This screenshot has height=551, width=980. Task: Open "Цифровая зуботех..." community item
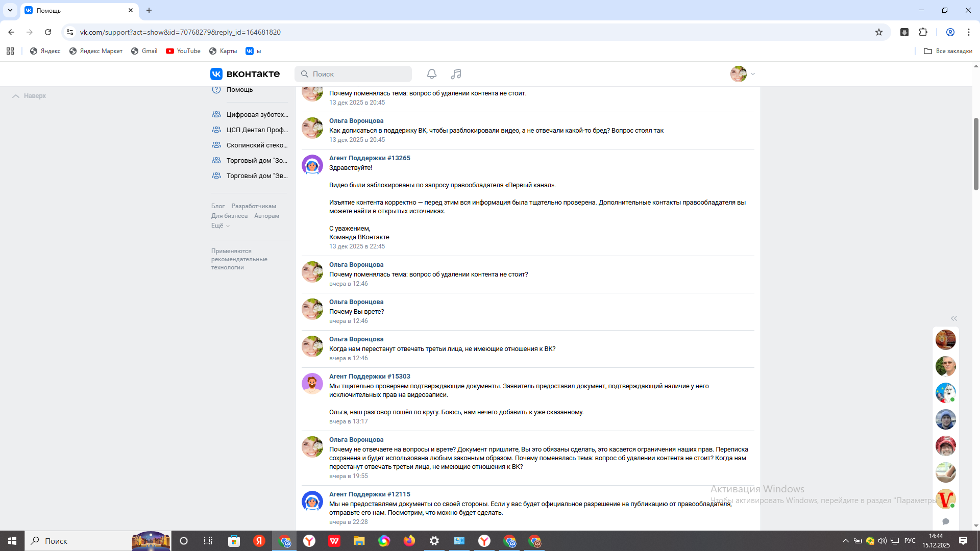coord(257,115)
